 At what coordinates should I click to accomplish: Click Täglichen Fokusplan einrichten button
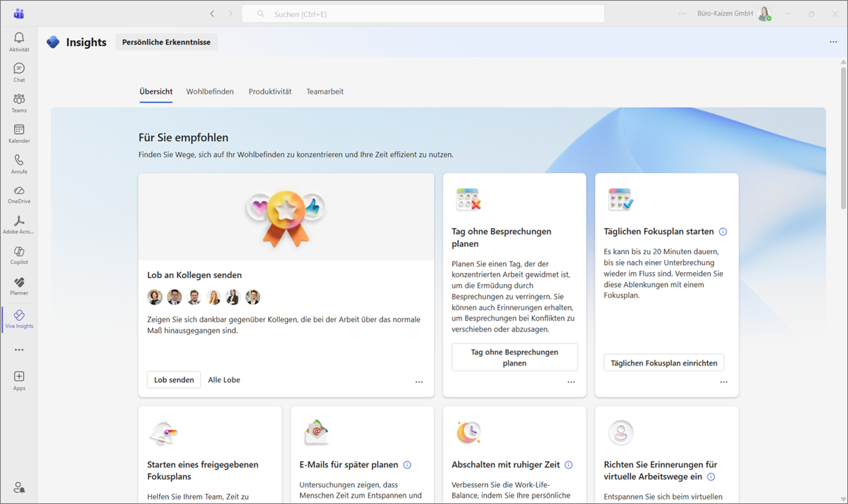point(664,363)
